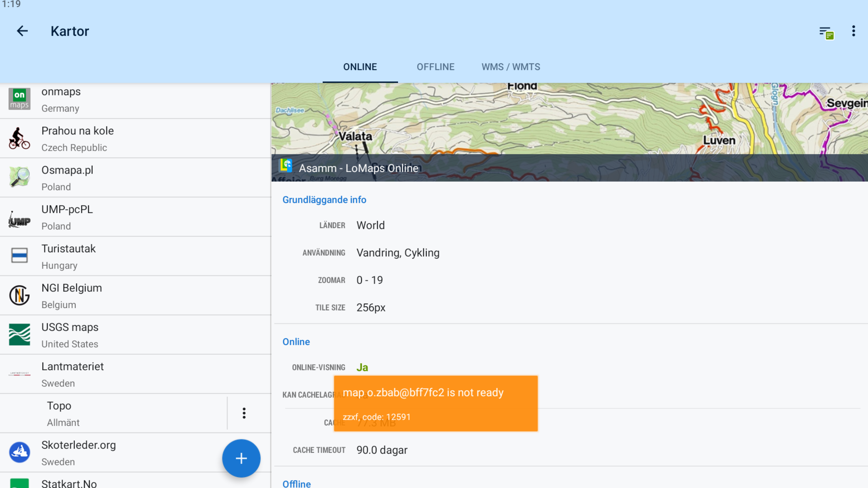Click the CACHE TIMEOUT label
Viewport: 868px width, 488px height.
(319, 450)
